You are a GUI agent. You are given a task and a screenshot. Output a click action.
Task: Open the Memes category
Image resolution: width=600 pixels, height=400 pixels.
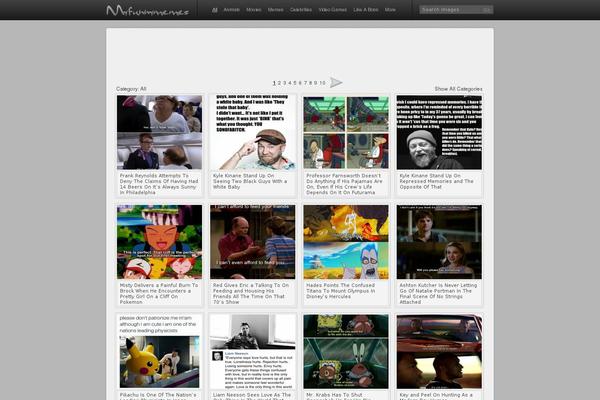[x=276, y=10]
